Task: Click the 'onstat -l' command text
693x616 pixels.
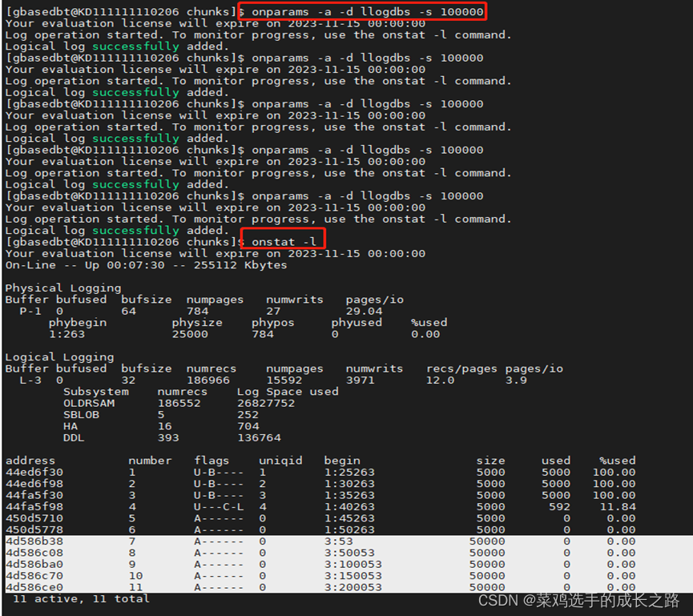Action: click(284, 242)
